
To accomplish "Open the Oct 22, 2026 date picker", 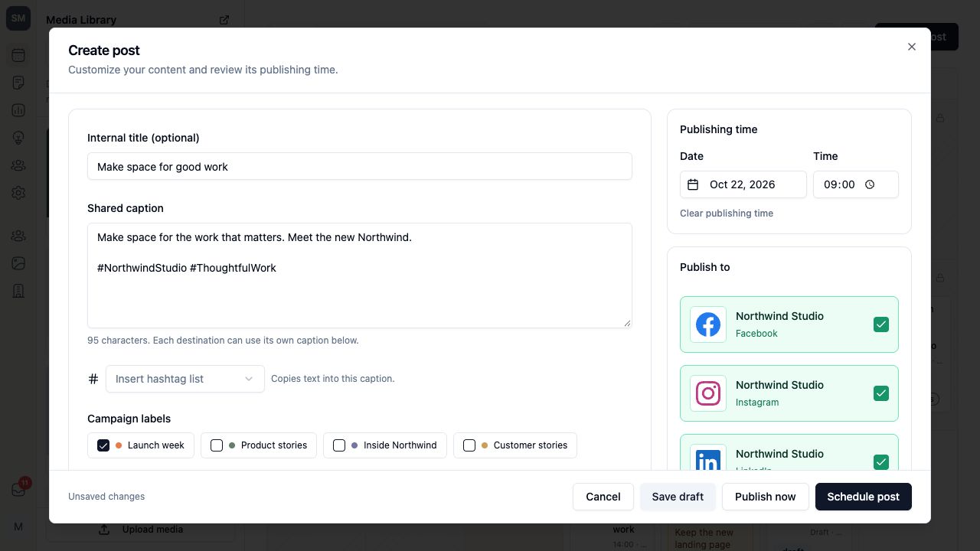I will pos(743,184).
